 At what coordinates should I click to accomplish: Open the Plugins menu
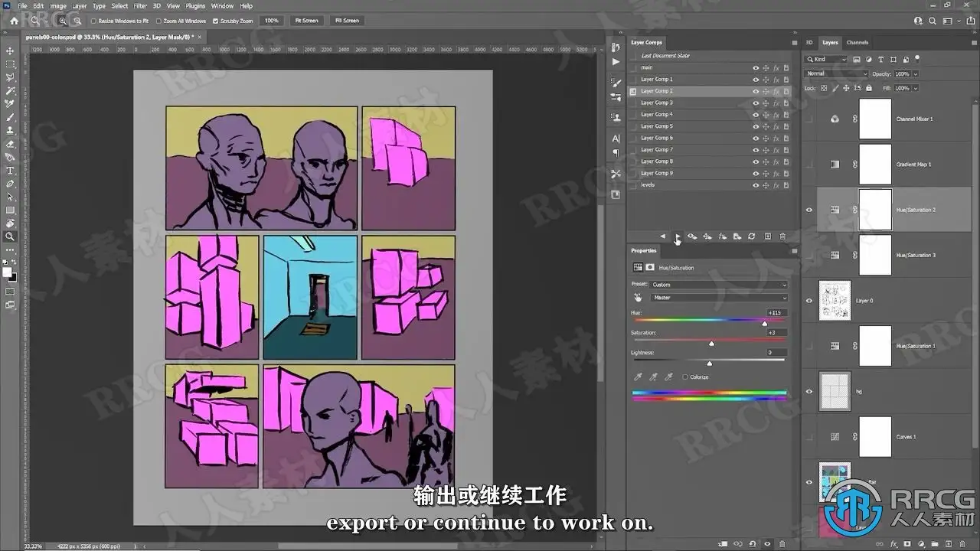[x=195, y=5]
